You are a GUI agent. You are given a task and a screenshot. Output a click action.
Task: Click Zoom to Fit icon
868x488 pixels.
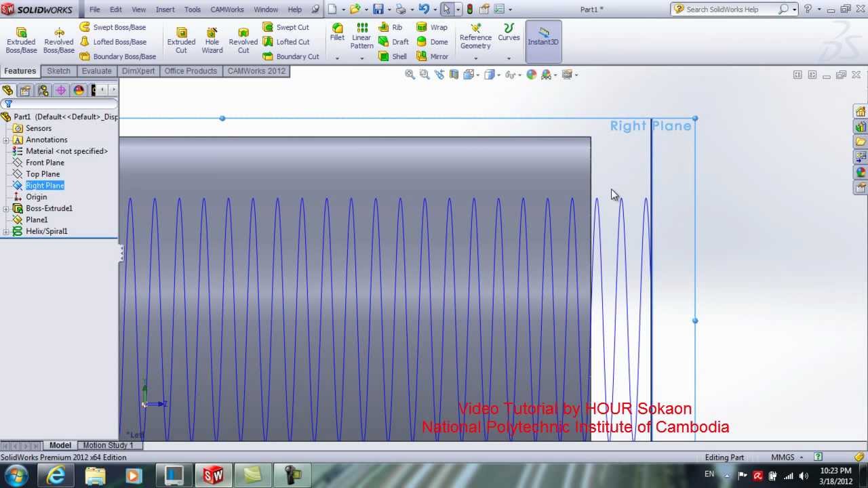click(410, 75)
